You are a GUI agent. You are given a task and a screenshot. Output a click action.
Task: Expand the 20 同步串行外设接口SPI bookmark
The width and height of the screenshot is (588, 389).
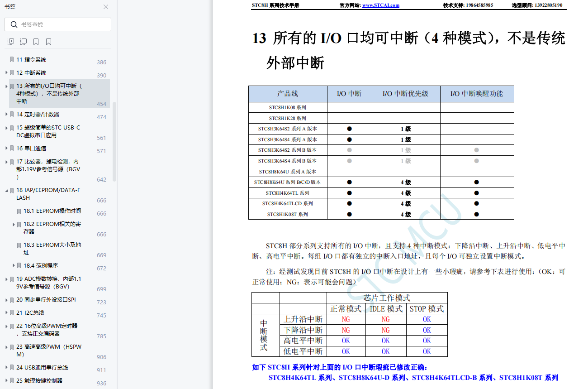pyautogui.click(x=6, y=300)
